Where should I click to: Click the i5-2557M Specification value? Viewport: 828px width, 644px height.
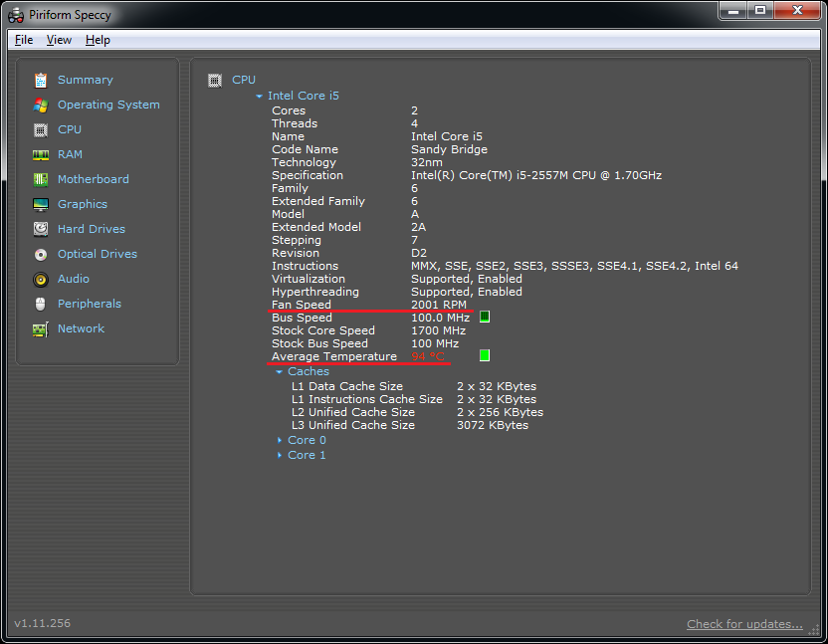[536, 175]
